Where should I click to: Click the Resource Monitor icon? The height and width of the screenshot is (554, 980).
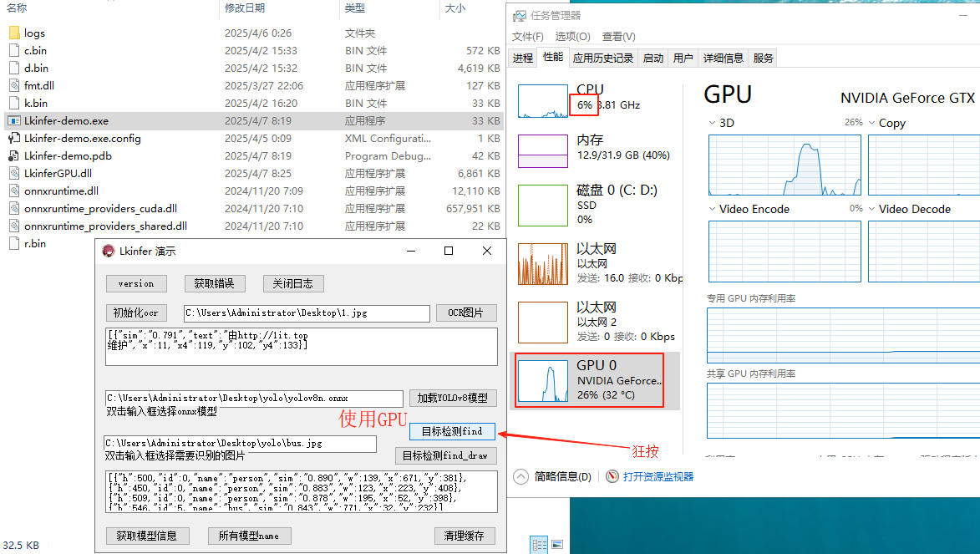click(x=612, y=476)
